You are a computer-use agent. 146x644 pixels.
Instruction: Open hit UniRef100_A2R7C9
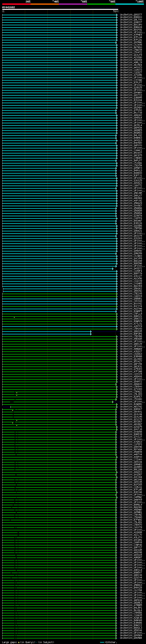pyautogui.click(x=131, y=326)
